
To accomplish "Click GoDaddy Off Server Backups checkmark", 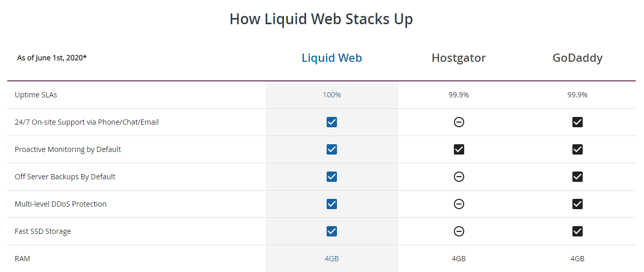I will (578, 177).
